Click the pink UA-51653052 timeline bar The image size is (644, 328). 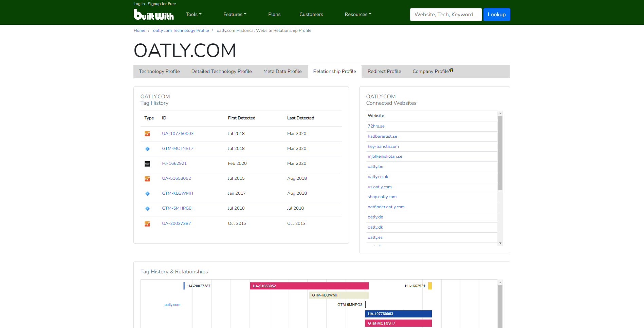[x=309, y=286]
